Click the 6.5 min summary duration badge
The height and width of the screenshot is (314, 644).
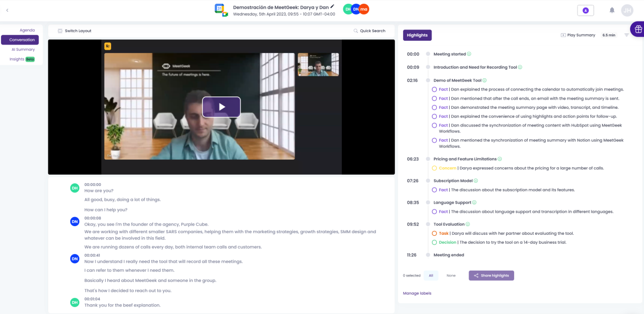[609, 35]
